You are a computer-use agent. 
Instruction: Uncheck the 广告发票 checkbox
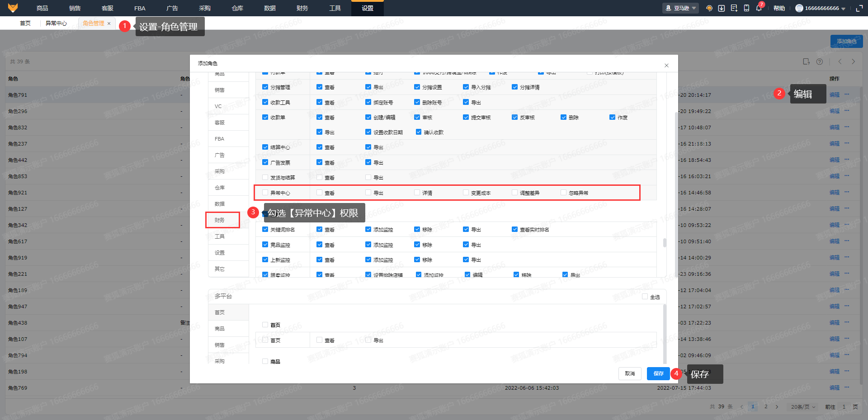point(265,162)
